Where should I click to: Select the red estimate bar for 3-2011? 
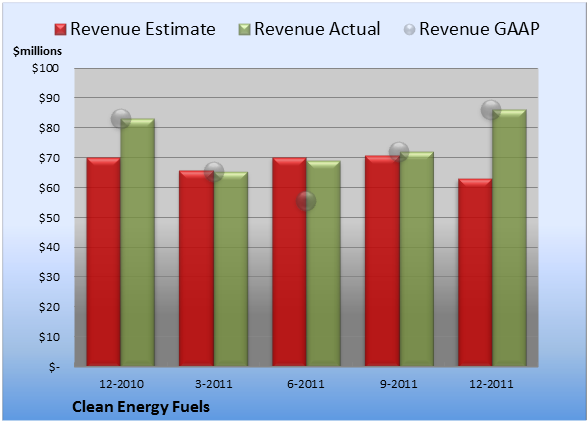coord(196,269)
